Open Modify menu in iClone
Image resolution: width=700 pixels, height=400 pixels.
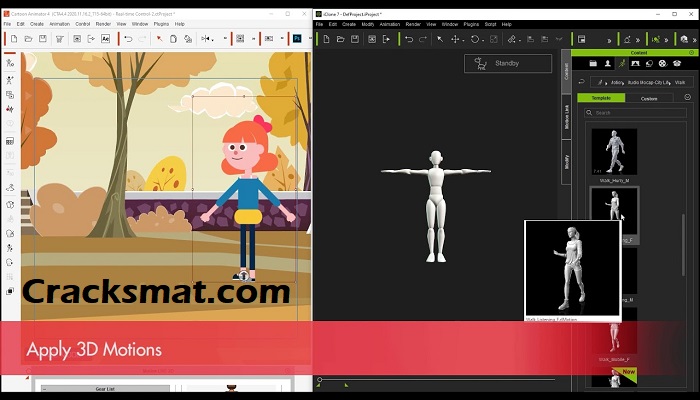click(367, 24)
